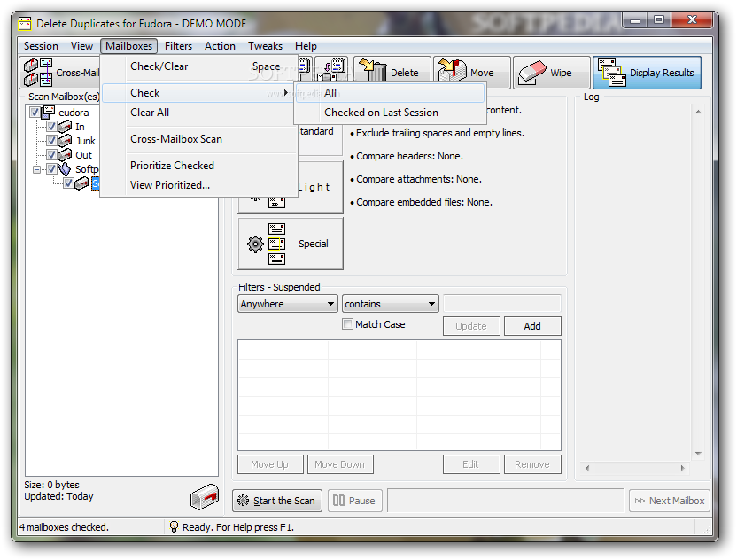Click the Move Up button
The height and width of the screenshot is (560, 737).
[270, 464]
